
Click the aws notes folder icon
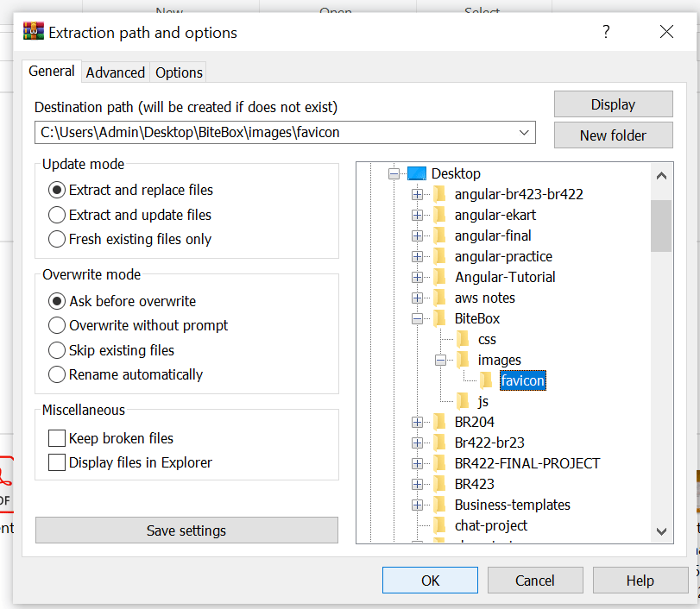(439, 298)
